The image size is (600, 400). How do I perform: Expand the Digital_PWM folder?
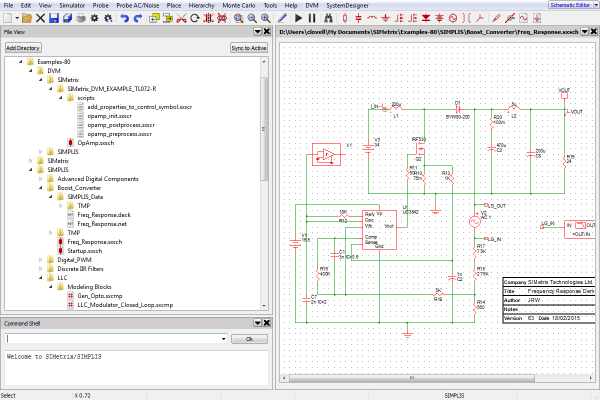point(41,260)
